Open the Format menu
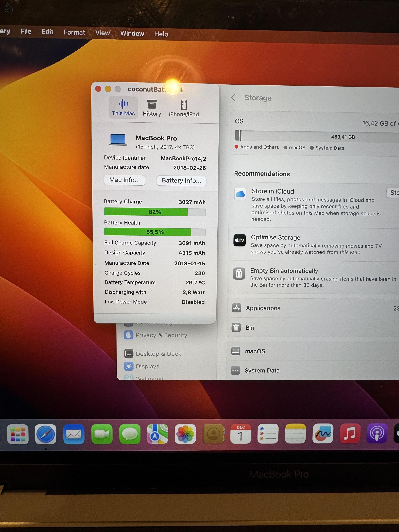Image resolution: width=399 pixels, height=532 pixels. tap(74, 32)
